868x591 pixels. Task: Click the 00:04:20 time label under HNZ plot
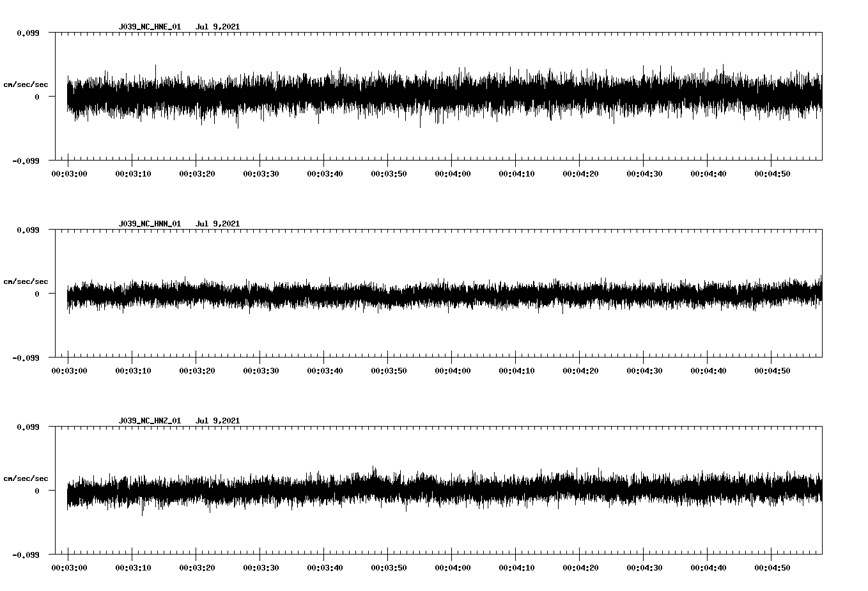pyautogui.click(x=580, y=568)
